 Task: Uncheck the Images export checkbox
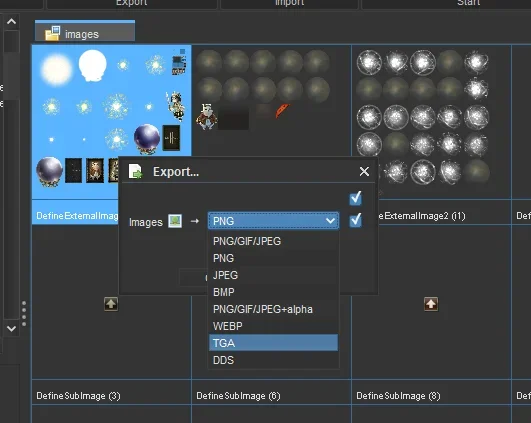(355, 220)
